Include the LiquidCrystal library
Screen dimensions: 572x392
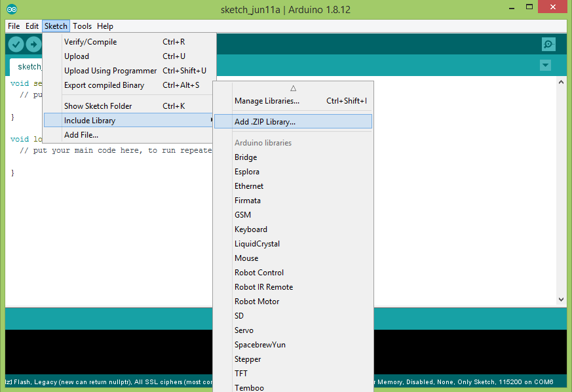coord(257,244)
